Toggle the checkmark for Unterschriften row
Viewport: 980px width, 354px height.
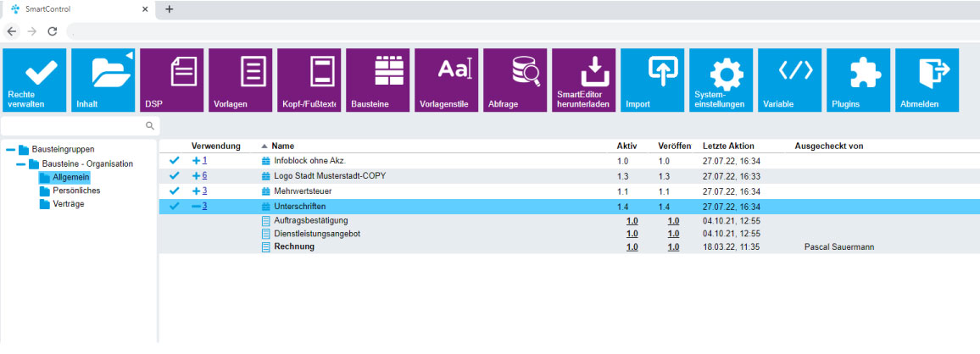tap(175, 207)
